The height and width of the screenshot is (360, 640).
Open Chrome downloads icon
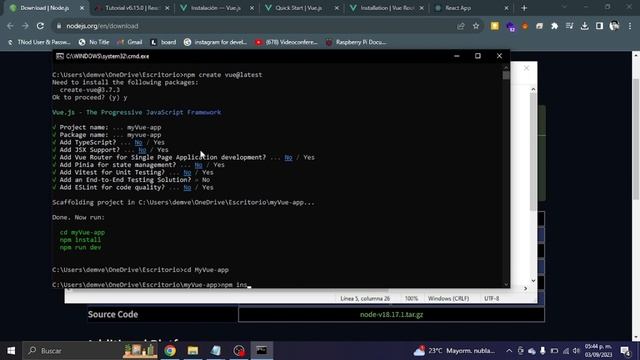[584, 26]
